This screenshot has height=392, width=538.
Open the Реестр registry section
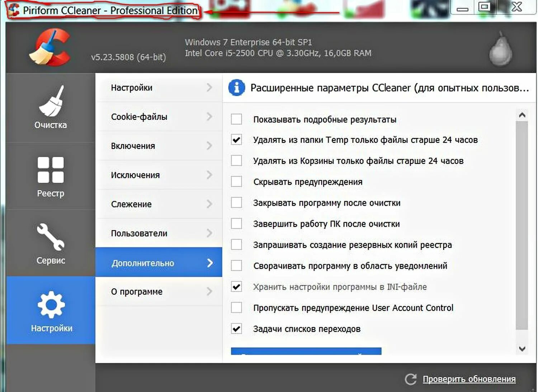click(51, 176)
